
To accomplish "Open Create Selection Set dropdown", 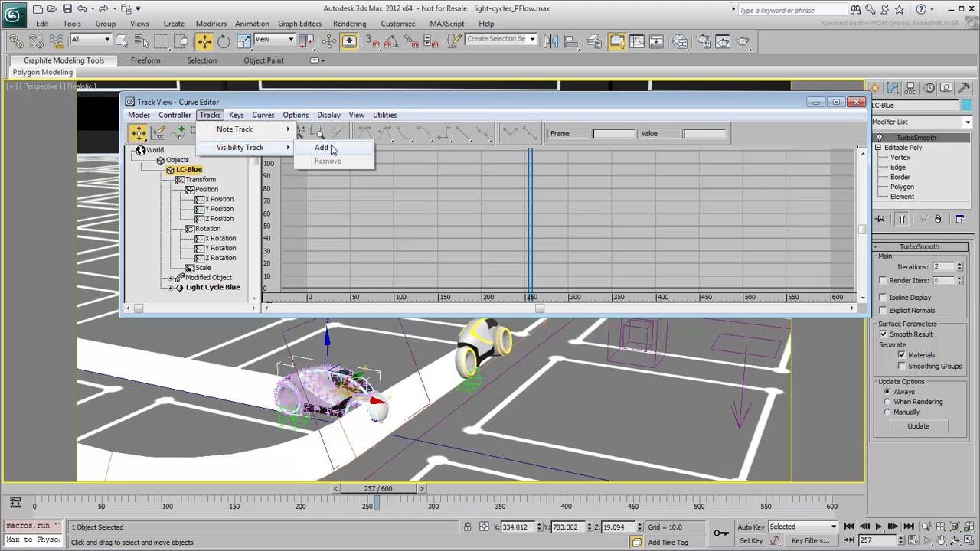I will (501, 39).
